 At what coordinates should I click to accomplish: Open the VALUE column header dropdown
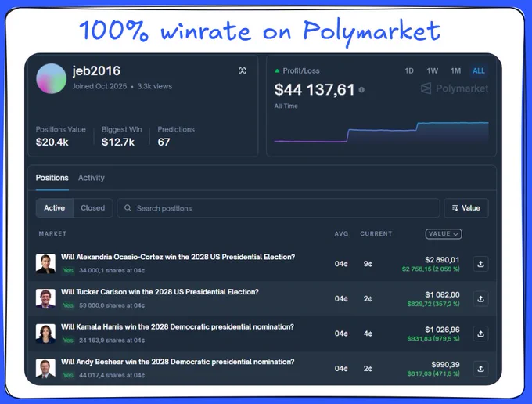(x=444, y=234)
